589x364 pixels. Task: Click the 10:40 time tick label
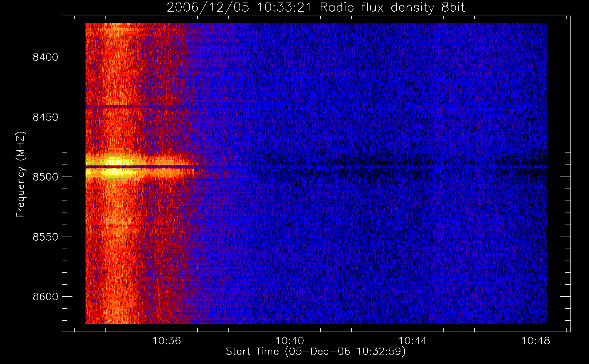(x=290, y=341)
